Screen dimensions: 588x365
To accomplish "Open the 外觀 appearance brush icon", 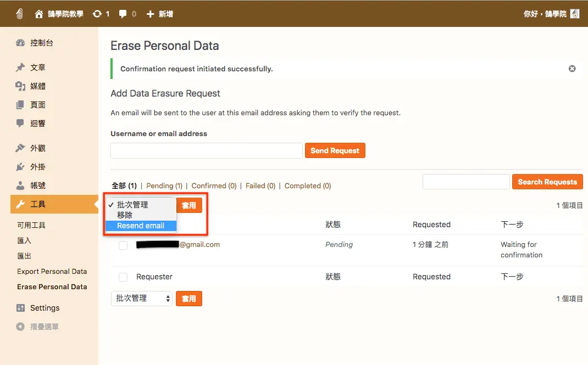I will click(x=20, y=148).
